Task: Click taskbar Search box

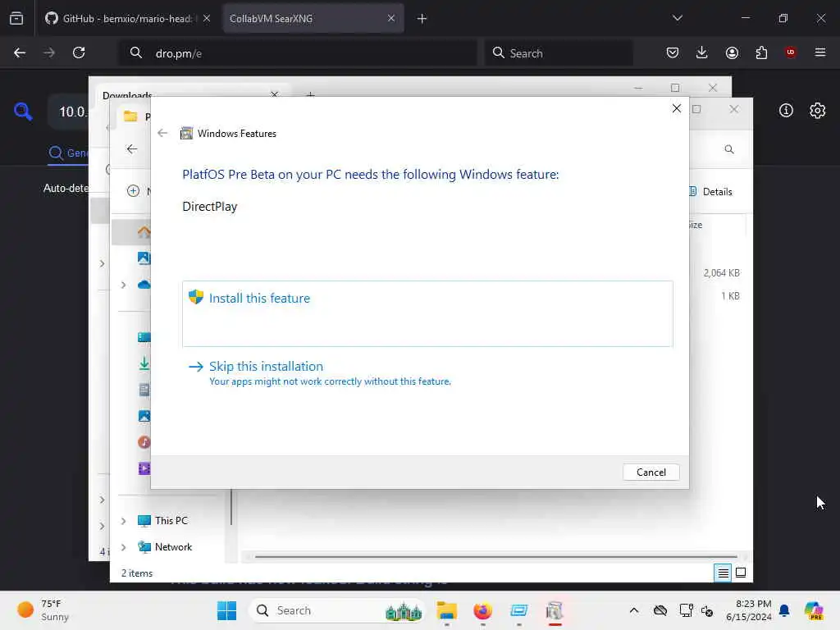Action: [x=336, y=610]
